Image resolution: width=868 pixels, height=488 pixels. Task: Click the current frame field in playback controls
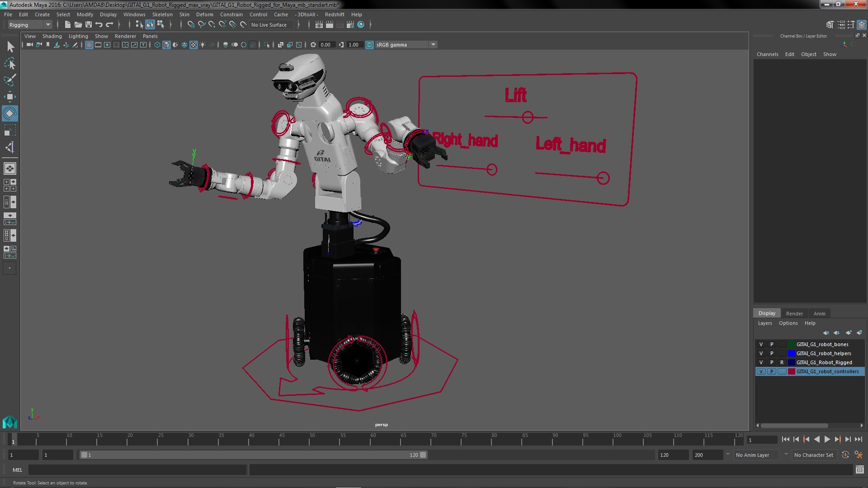762,440
